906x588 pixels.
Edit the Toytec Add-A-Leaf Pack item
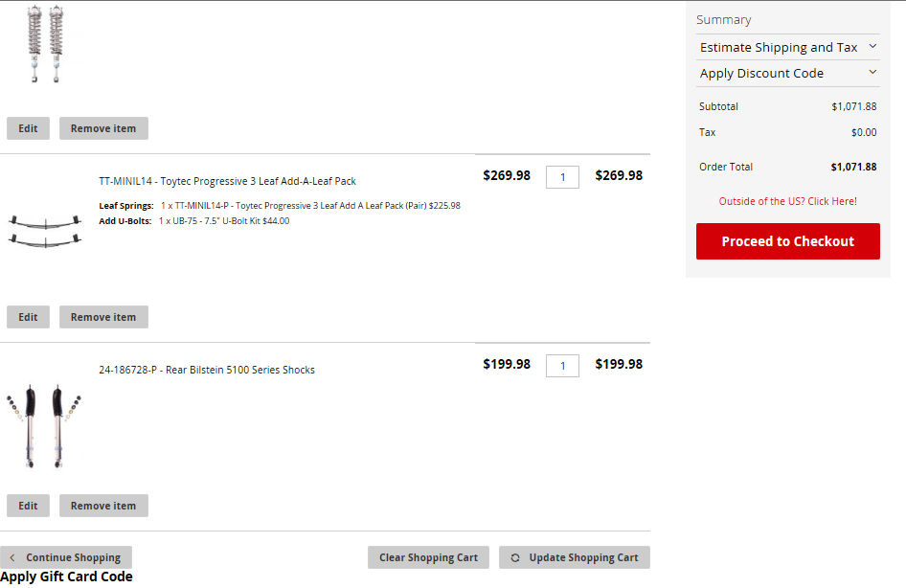coord(28,317)
